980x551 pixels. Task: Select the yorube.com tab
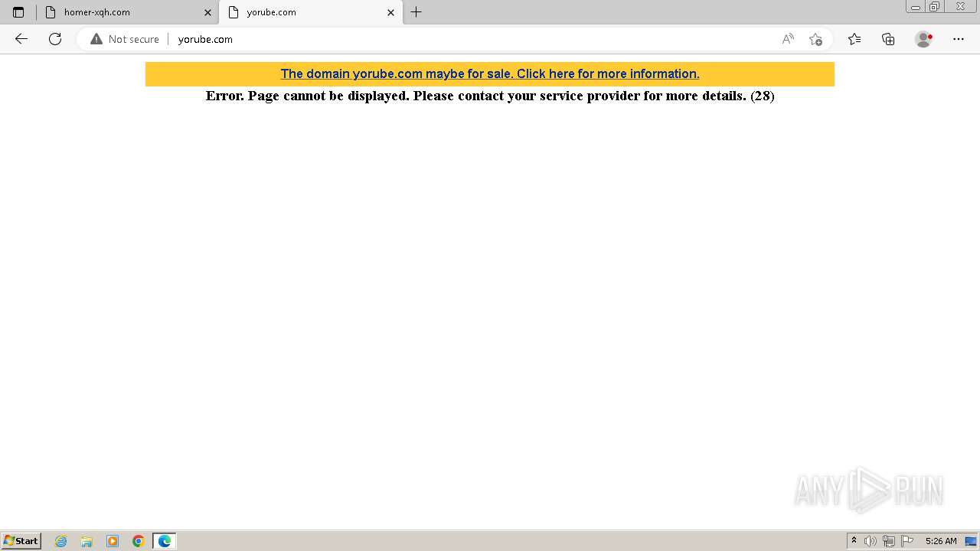(x=310, y=12)
